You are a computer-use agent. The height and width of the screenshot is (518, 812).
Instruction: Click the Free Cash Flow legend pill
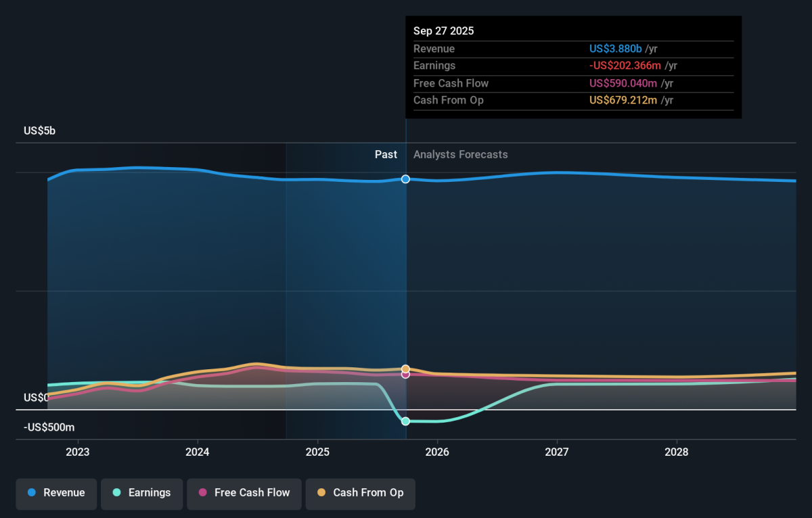(244, 493)
